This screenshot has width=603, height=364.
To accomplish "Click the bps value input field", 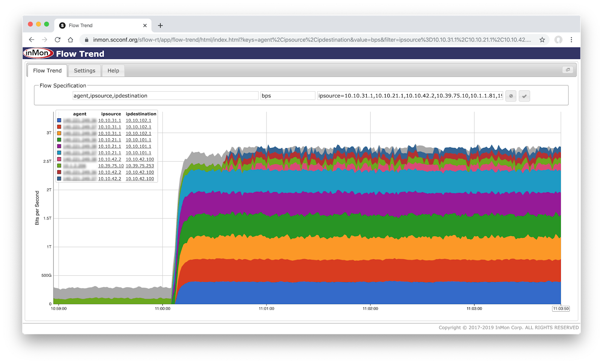I will pyautogui.click(x=288, y=96).
